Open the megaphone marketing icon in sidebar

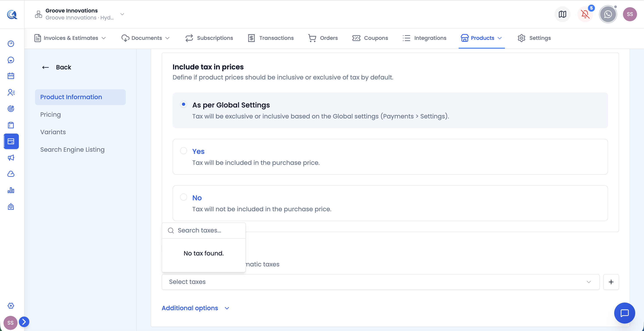point(11,158)
